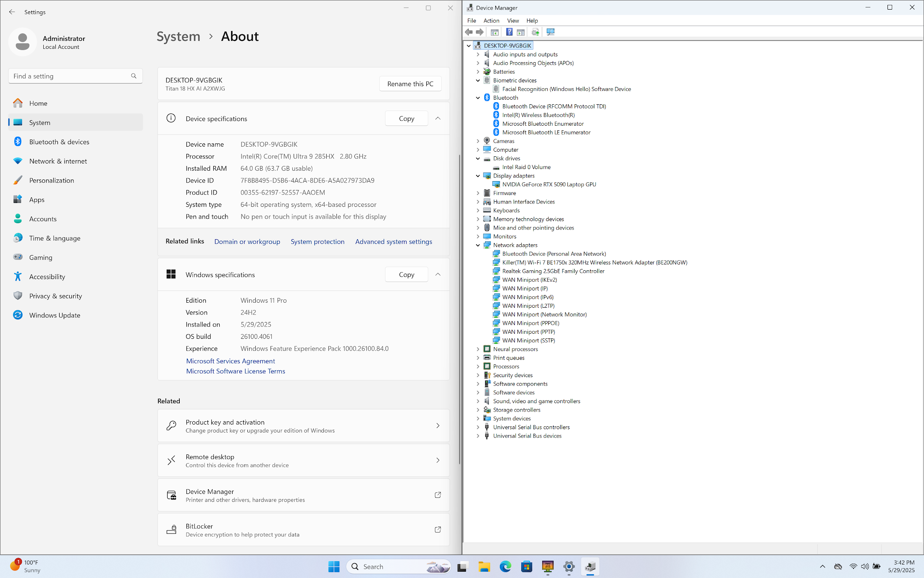
Task: Collapse the Device specifications section chevron
Action: point(438,119)
